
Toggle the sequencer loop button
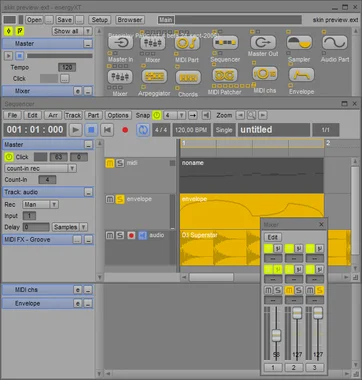[x=143, y=130]
